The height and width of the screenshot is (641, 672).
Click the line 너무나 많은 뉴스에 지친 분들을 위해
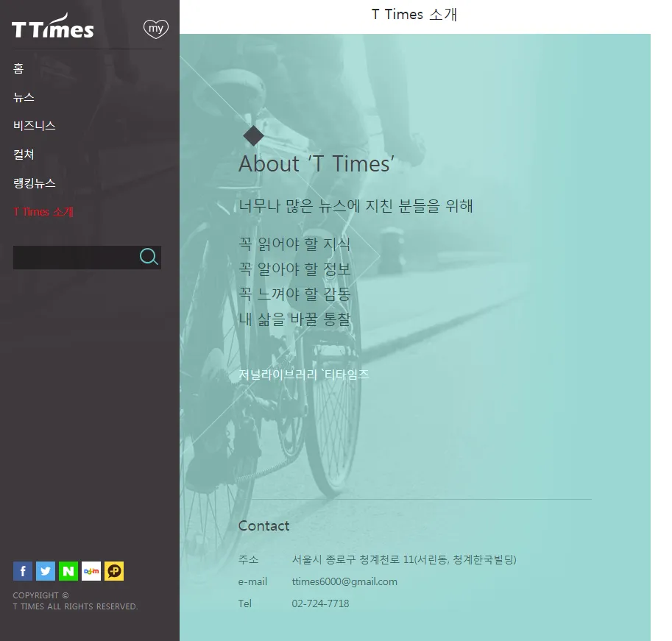point(356,206)
